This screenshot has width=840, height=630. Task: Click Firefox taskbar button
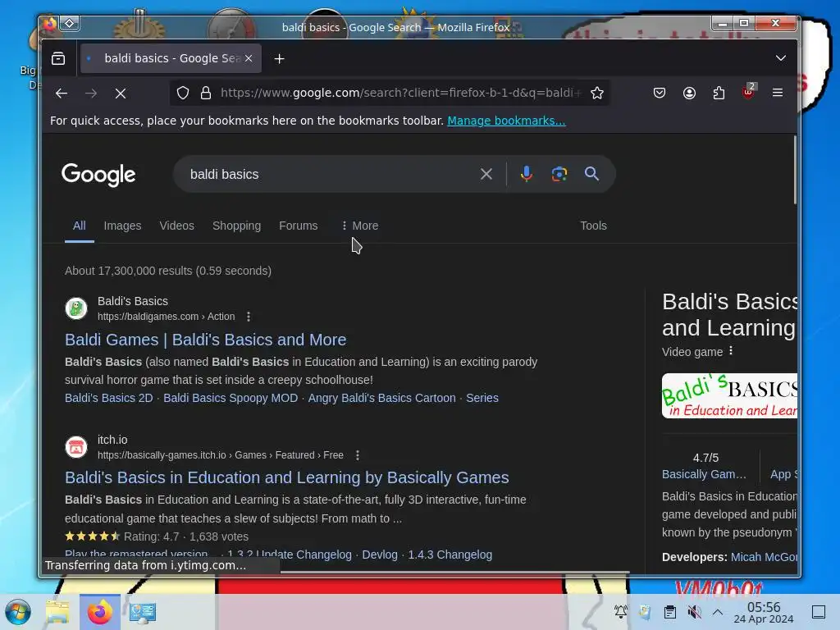click(99, 612)
